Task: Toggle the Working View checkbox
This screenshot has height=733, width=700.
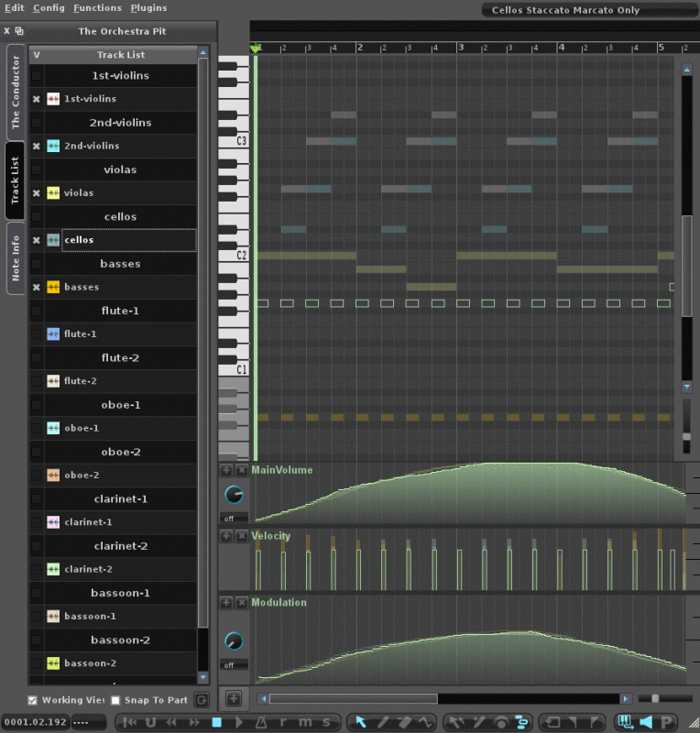Action: pyautogui.click(x=33, y=700)
